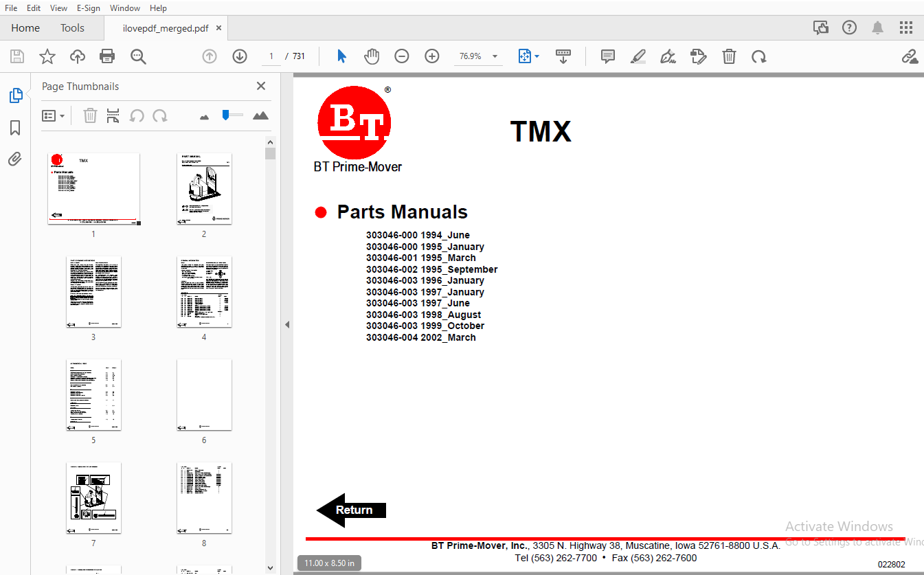924x575 pixels.
Task: Select page 7 thumbnail
Action: coord(94,498)
